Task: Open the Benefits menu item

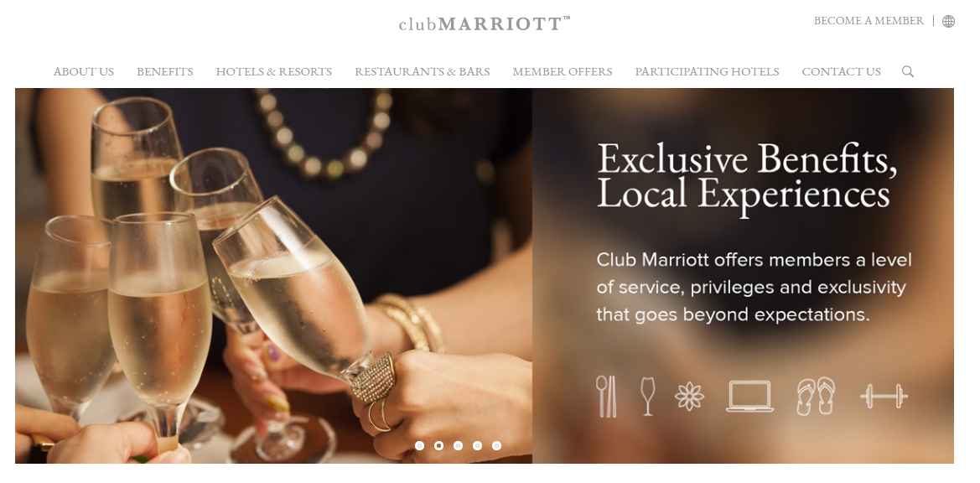Action: (x=165, y=72)
